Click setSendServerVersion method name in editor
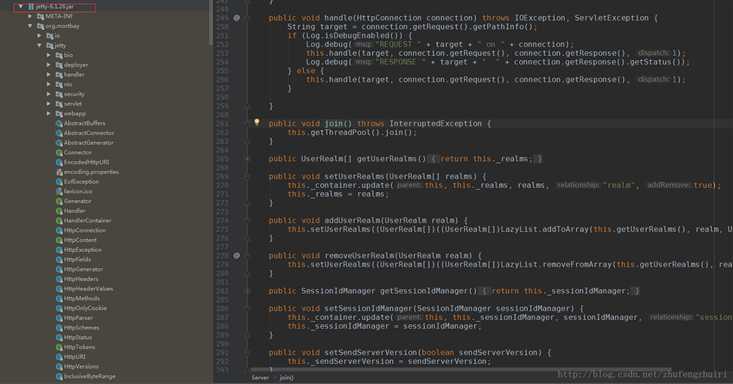Viewport: 733px width, 384px height. point(370,353)
